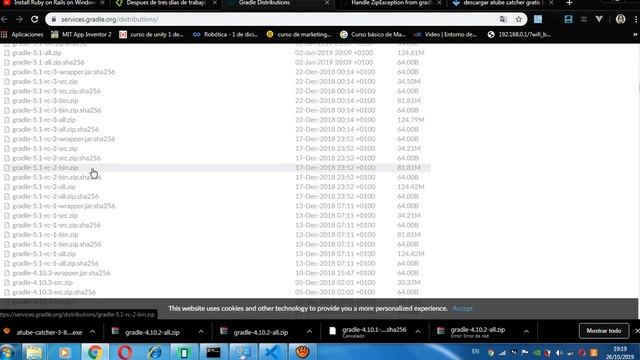Download gradle-5.1-rc-1-all.zip
The width and height of the screenshot is (640, 360).
pos(44,254)
